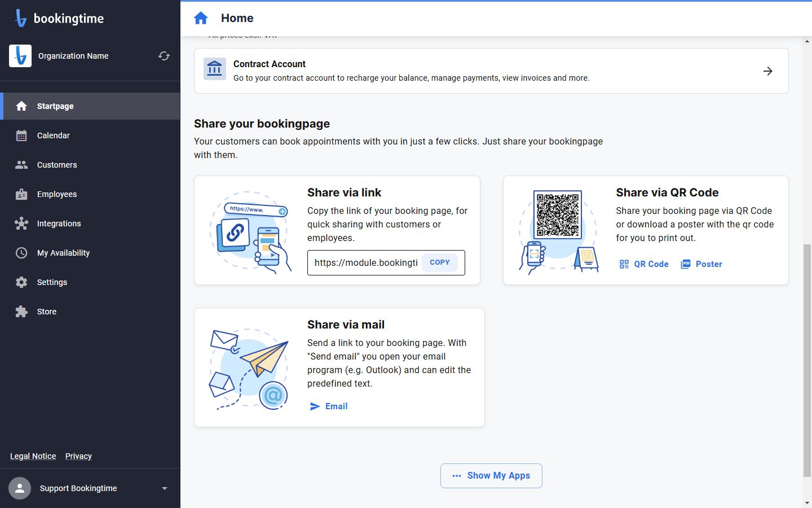The width and height of the screenshot is (812, 508).
Task: Open Settings from the sidebar
Action: pyautogui.click(x=90, y=282)
